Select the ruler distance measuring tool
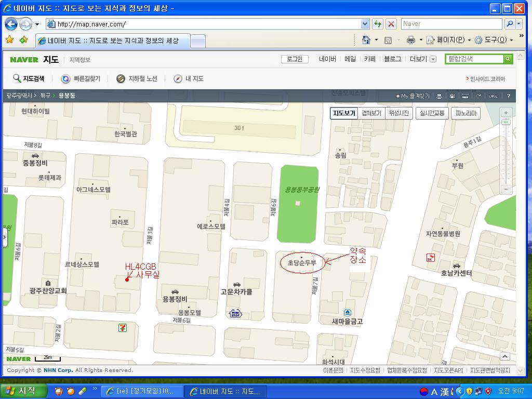The width and height of the screenshot is (532, 399). click(x=465, y=96)
